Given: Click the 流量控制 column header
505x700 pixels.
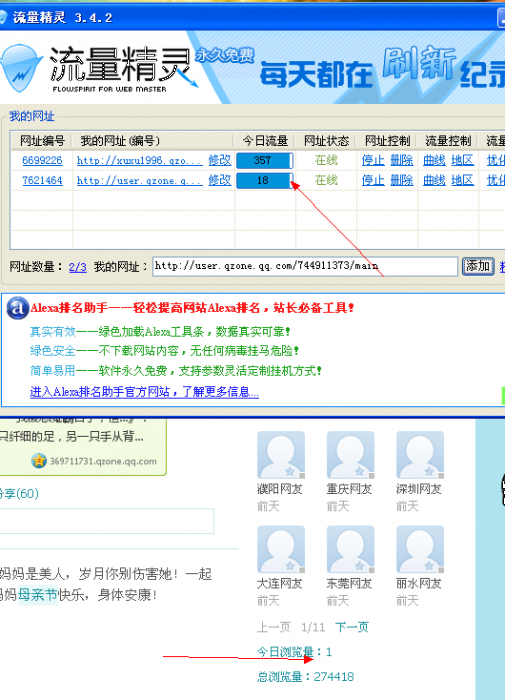Looking at the screenshot, I should click(x=448, y=141).
